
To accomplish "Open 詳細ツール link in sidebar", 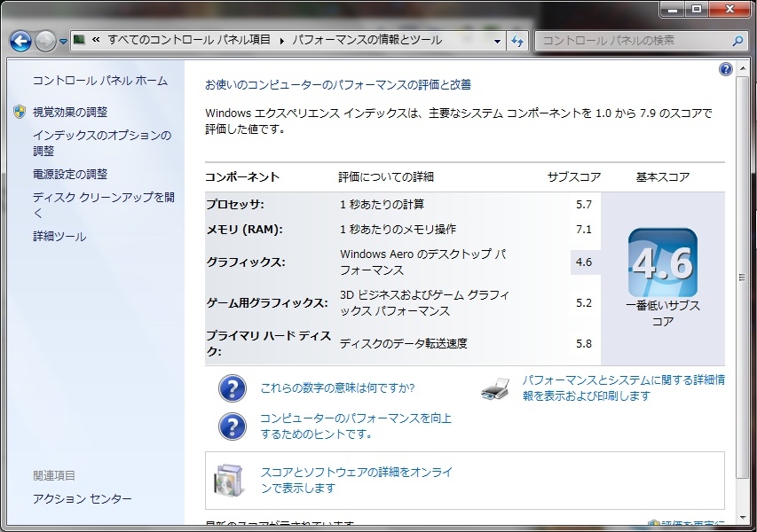I will point(59,237).
